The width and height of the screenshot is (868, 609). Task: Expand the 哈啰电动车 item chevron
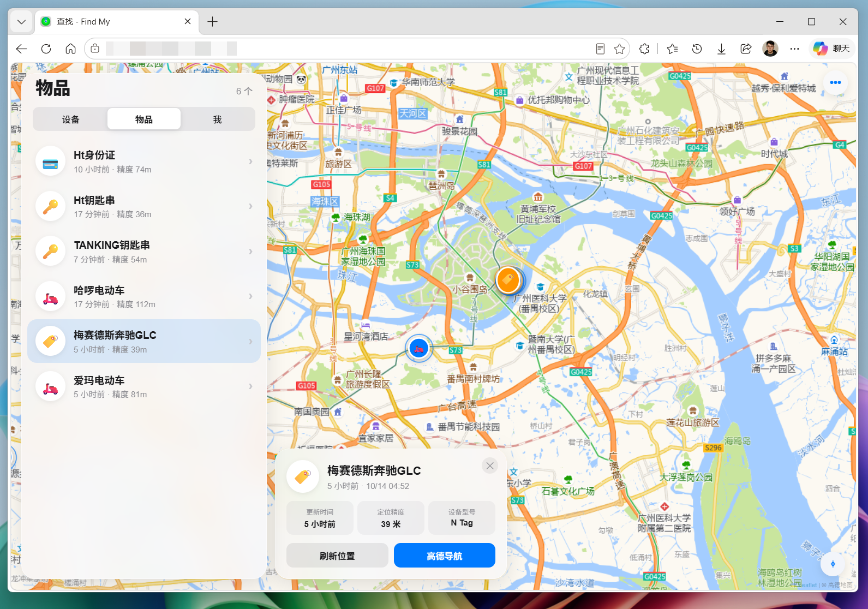[x=250, y=296]
